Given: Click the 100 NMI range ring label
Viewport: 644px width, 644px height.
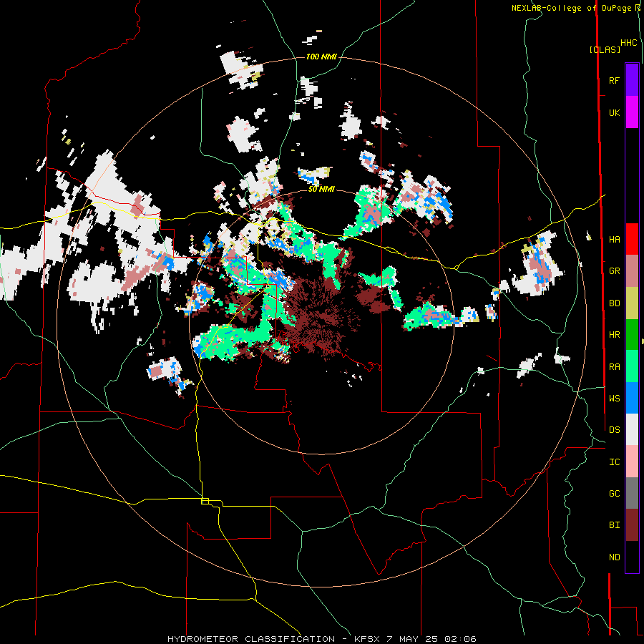Looking at the screenshot, I should pyautogui.click(x=321, y=57).
